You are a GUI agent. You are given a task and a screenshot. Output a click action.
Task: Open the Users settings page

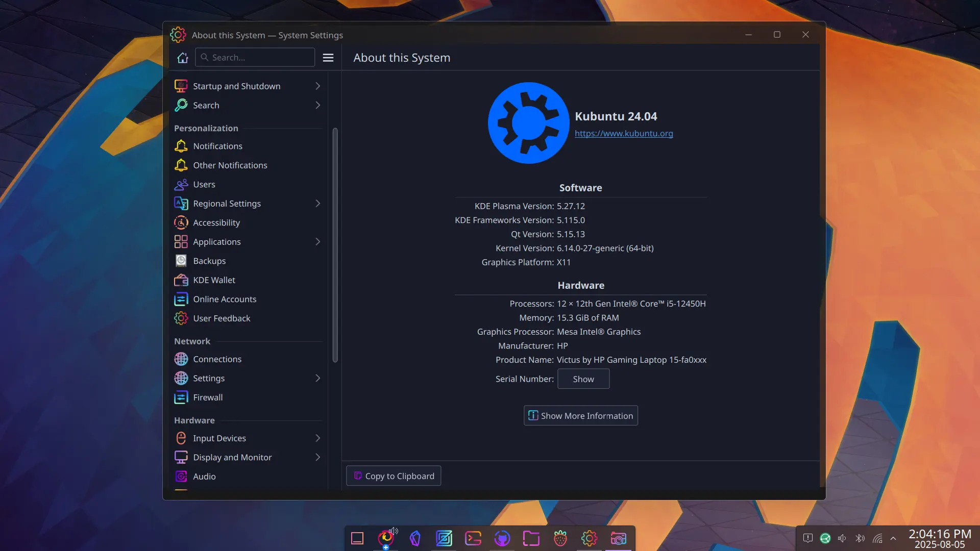coord(248,184)
